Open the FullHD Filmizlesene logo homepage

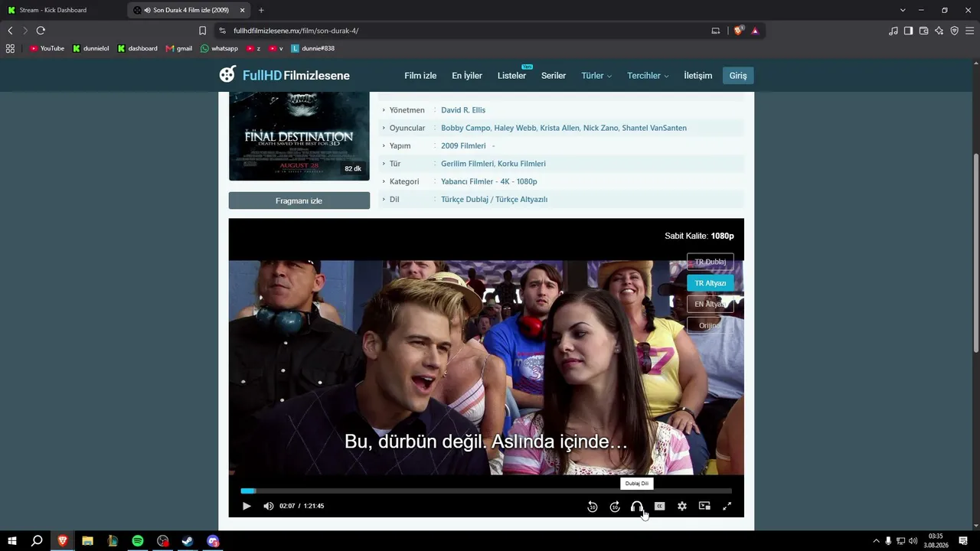click(285, 75)
